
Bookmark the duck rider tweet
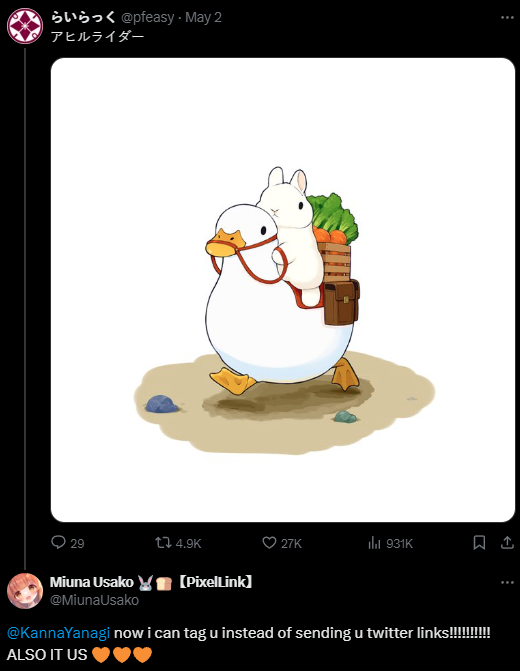click(479, 543)
